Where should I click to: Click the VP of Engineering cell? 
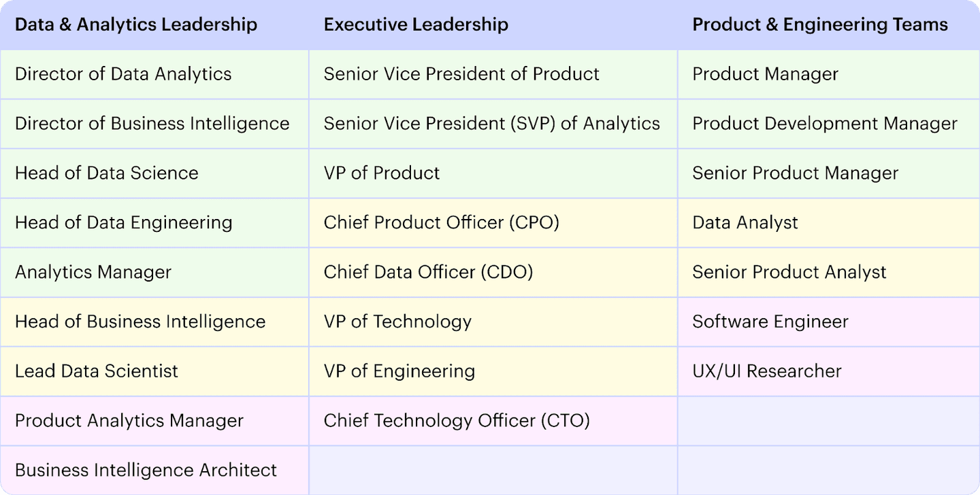click(399, 371)
